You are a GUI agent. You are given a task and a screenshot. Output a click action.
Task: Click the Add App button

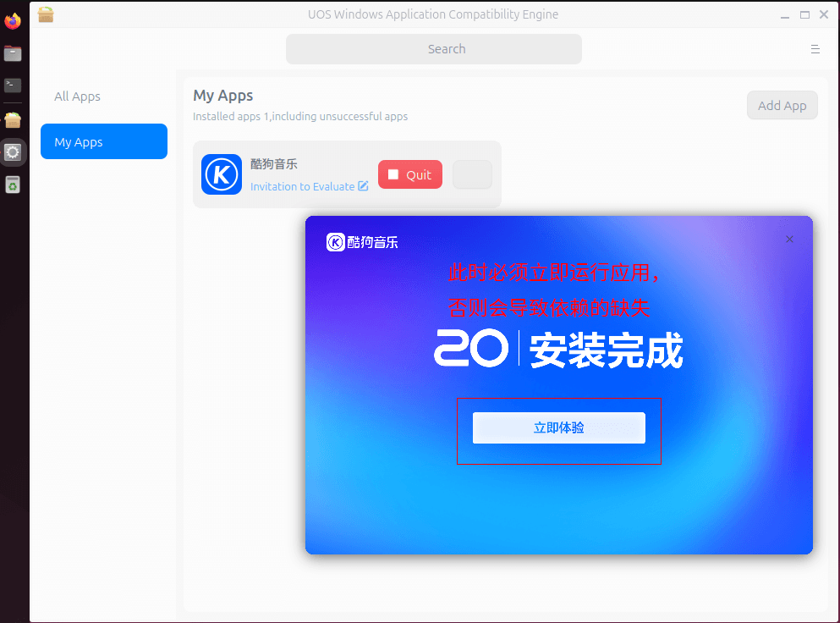782,106
